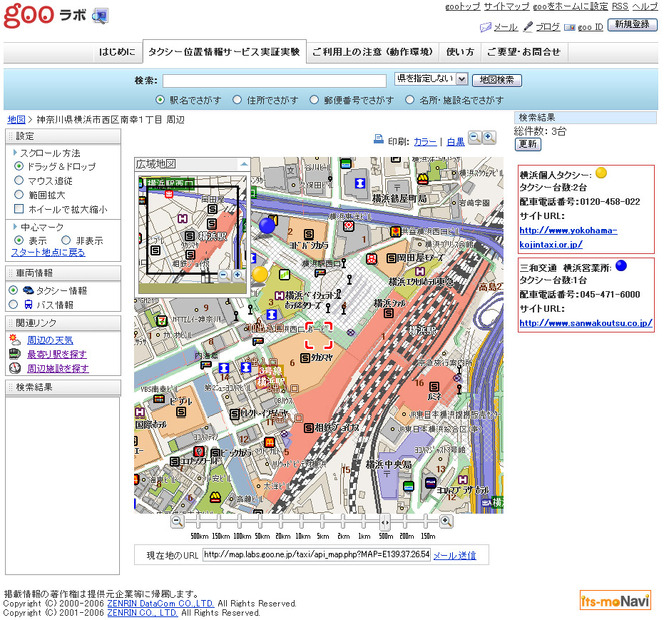
Task: Click the compass icon beside 周辺施設を探す
Action: [15, 368]
